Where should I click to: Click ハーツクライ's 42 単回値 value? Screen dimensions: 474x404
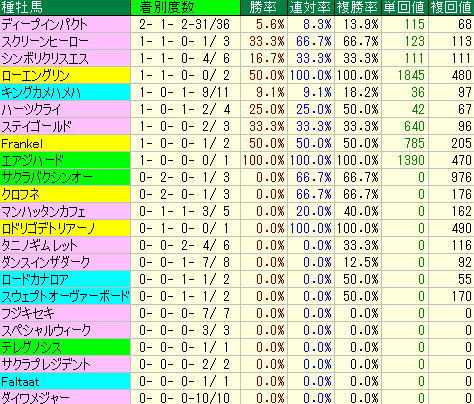click(418, 109)
